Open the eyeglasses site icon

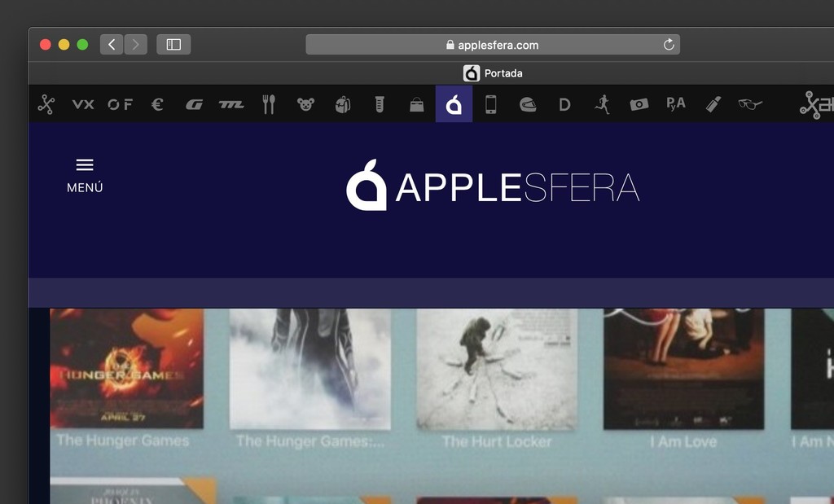[x=750, y=104]
